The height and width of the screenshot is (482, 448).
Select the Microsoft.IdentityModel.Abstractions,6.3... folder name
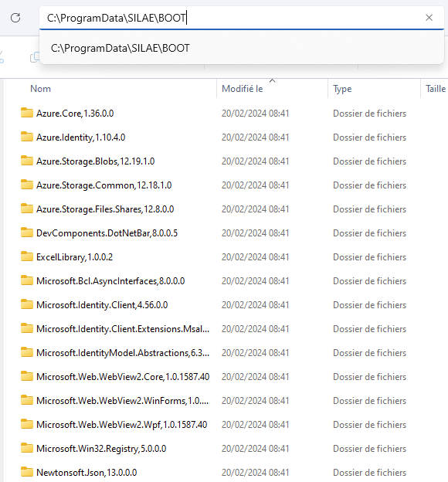point(123,353)
